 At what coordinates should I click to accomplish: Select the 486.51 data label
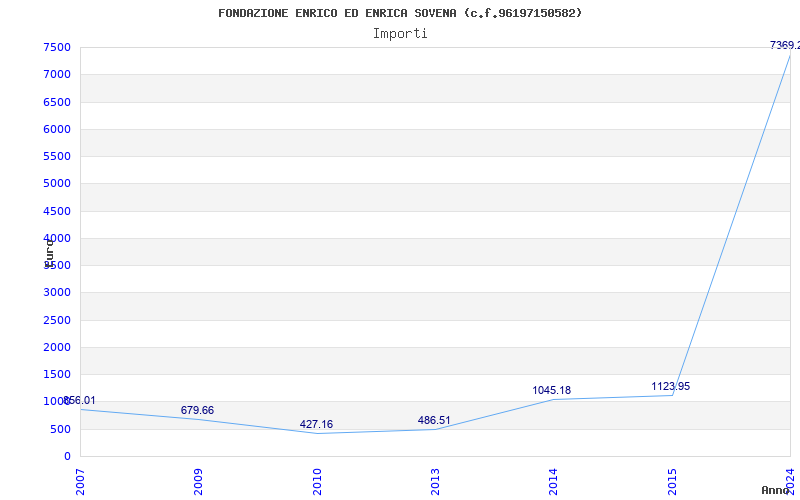click(x=434, y=420)
